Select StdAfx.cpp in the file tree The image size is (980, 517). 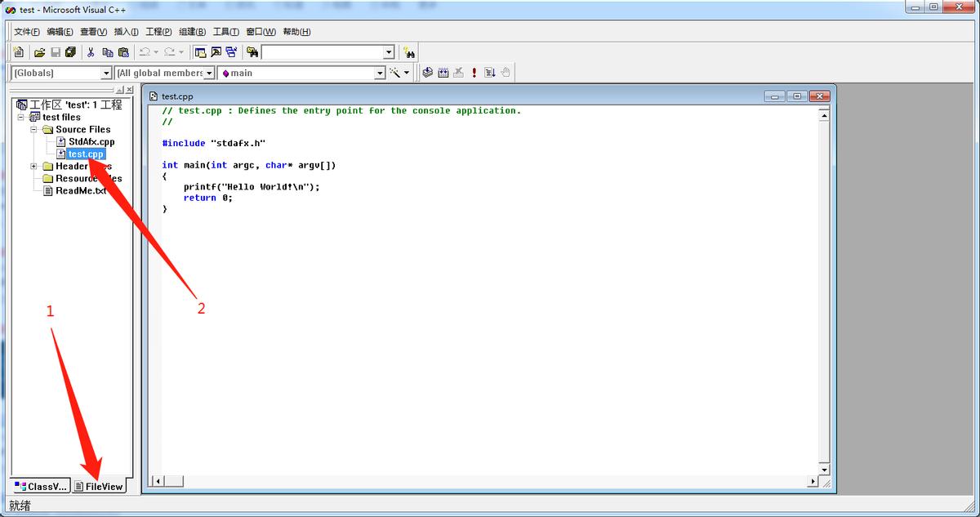coord(91,141)
